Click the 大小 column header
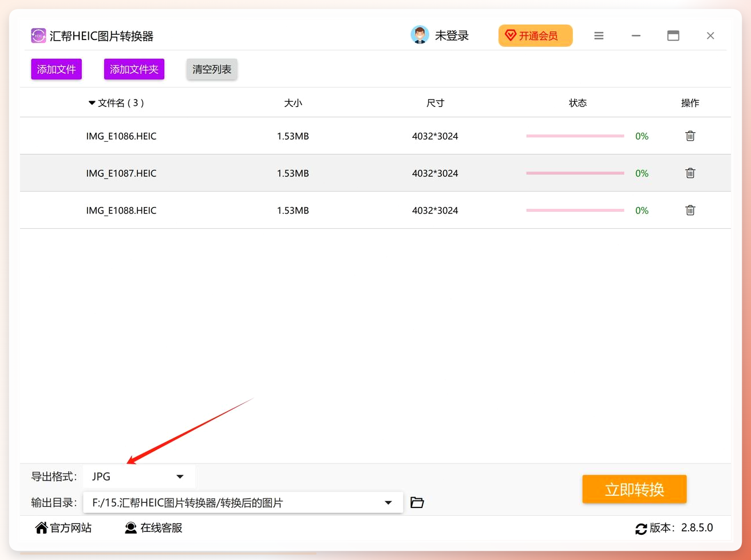Screen dimensions: 751x560 tap(293, 103)
